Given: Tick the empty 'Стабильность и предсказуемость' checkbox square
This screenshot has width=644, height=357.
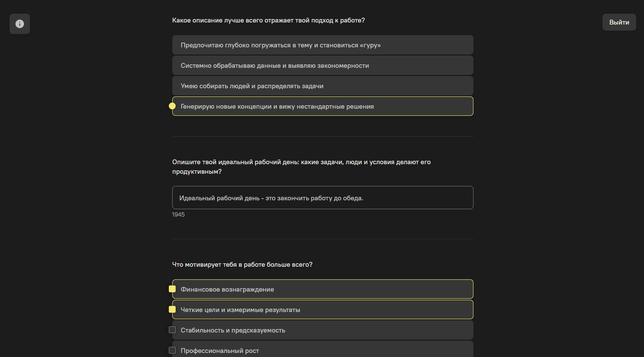Looking at the screenshot, I should (172, 330).
